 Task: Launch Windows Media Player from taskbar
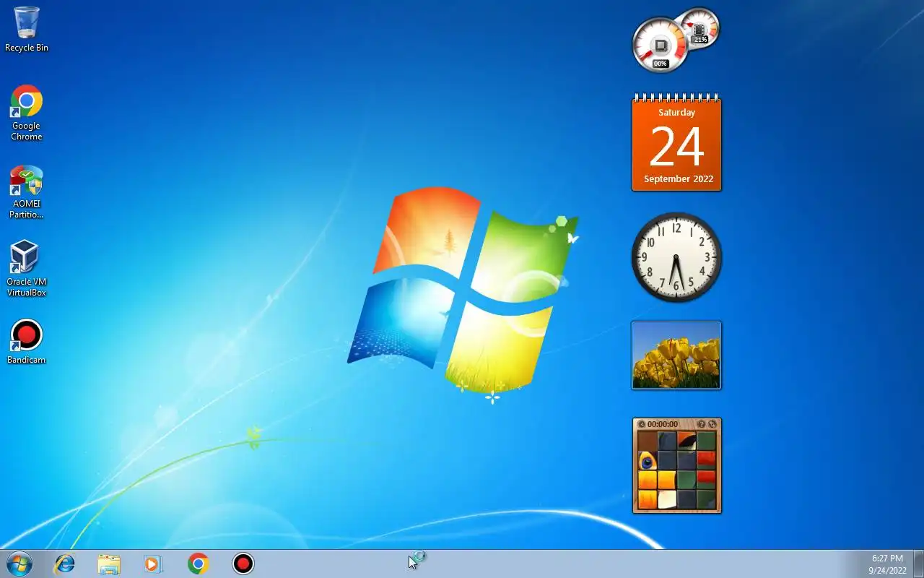[x=153, y=564]
